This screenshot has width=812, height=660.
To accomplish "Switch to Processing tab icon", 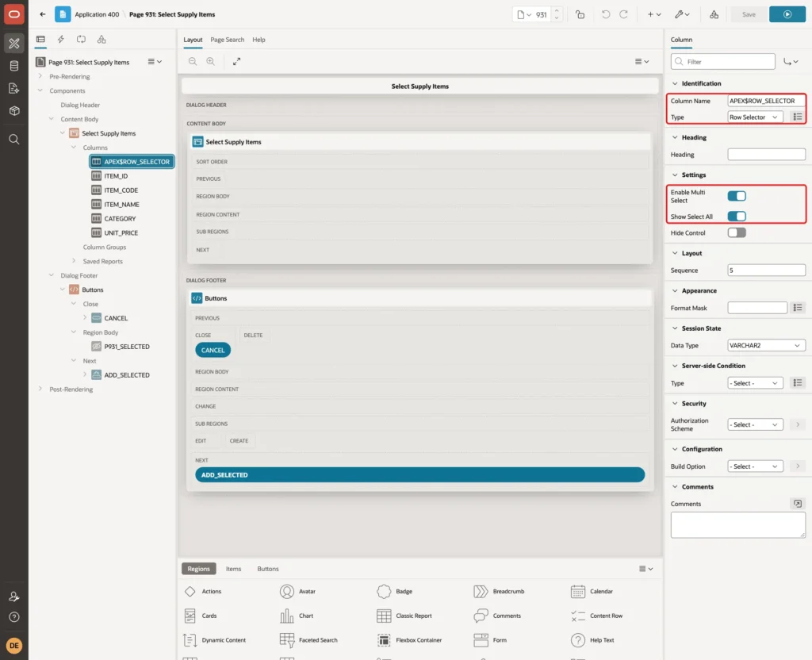I will [x=81, y=40].
